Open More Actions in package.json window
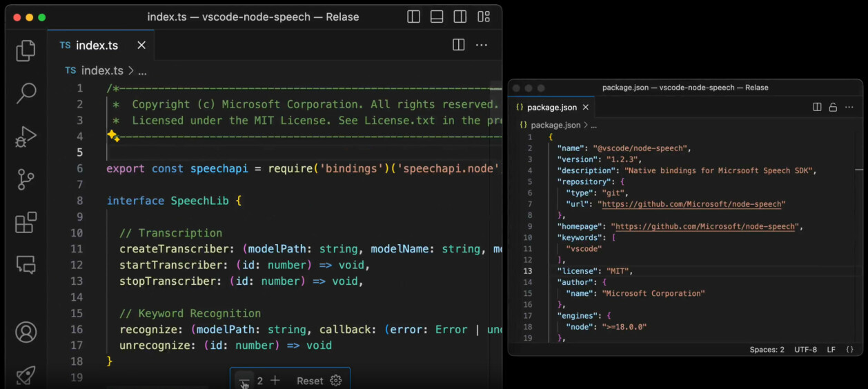This screenshot has height=389, width=868. pyautogui.click(x=849, y=108)
